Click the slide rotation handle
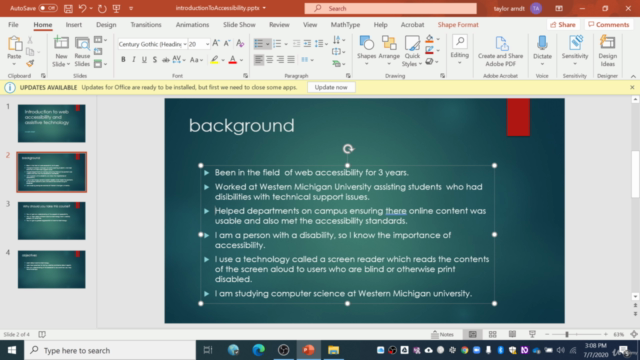 tap(348, 149)
